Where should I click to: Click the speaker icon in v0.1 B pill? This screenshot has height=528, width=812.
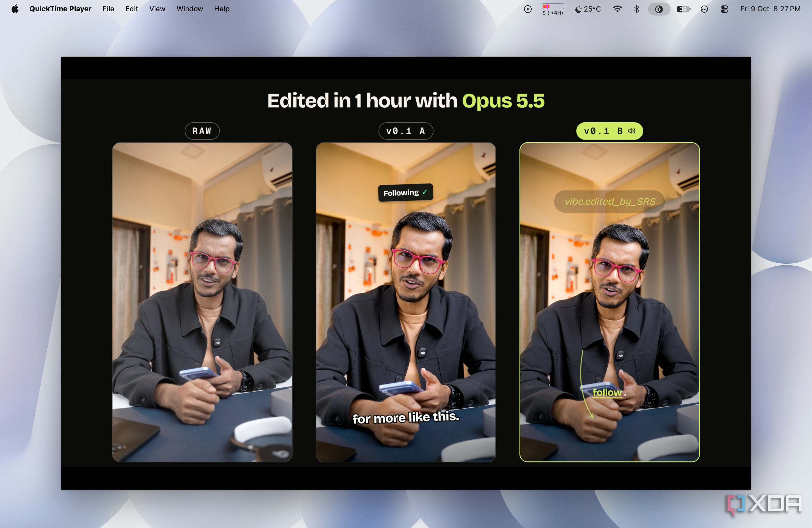coord(632,131)
